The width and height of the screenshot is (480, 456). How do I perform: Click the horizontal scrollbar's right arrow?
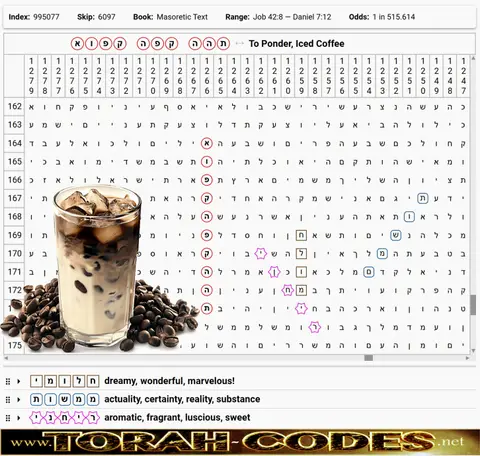pos(467,358)
